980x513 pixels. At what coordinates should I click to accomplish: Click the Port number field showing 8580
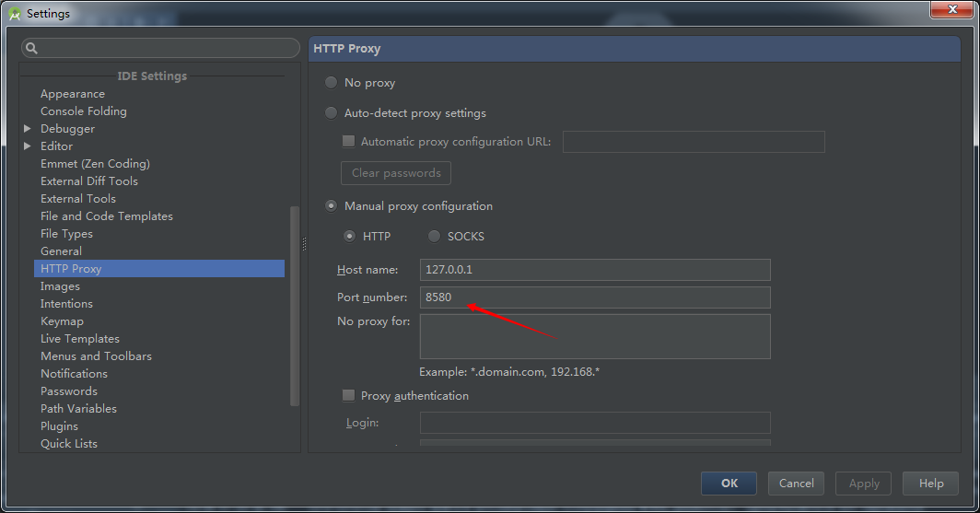pos(595,297)
